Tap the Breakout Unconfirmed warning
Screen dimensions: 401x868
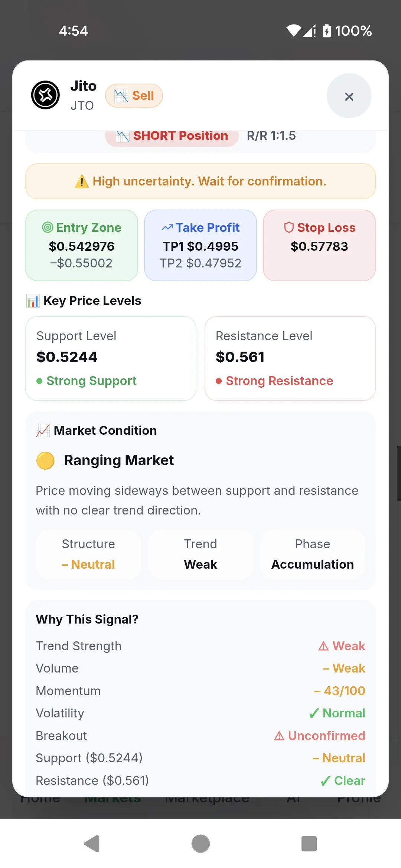[x=320, y=736]
